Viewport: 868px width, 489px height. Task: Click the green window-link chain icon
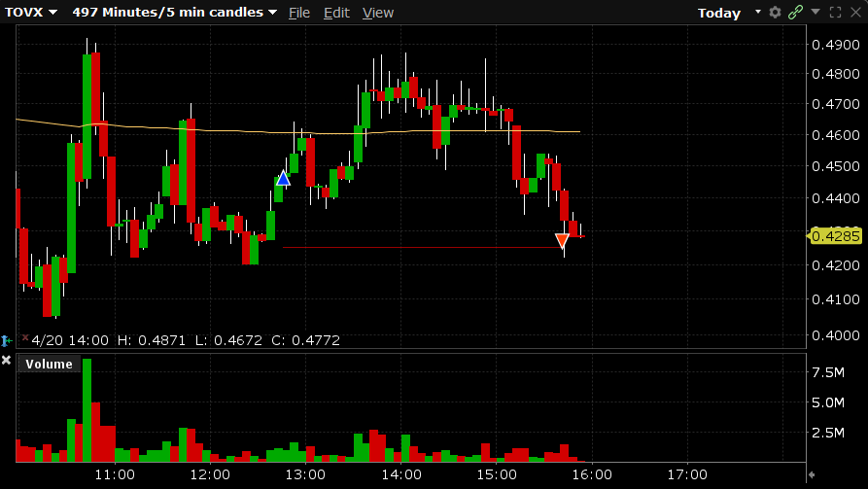coord(795,13)
